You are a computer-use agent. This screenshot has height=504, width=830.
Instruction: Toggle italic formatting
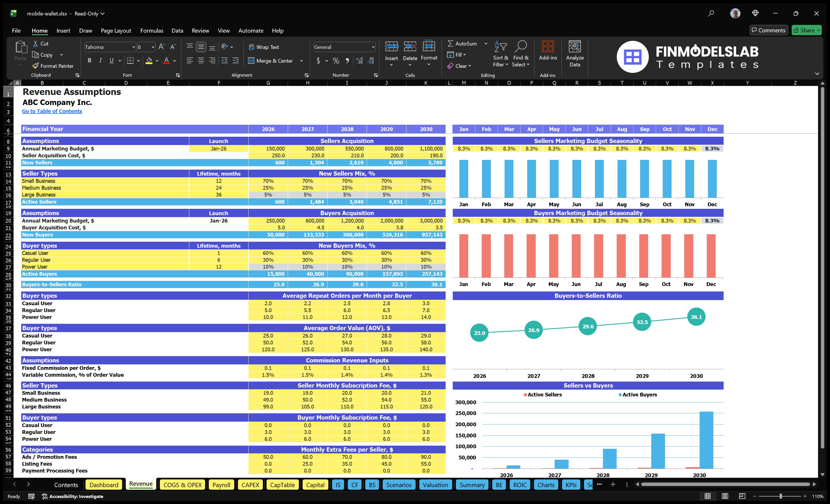coord(100,61)
